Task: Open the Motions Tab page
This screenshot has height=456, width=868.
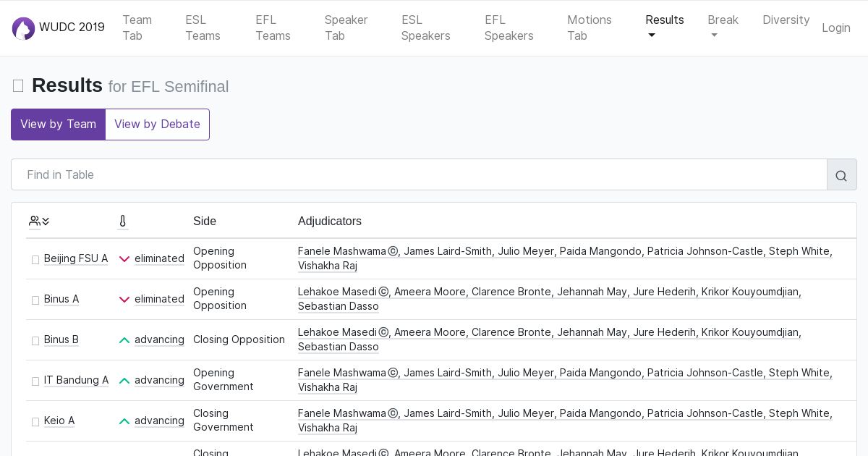Action: coord(590,28)
